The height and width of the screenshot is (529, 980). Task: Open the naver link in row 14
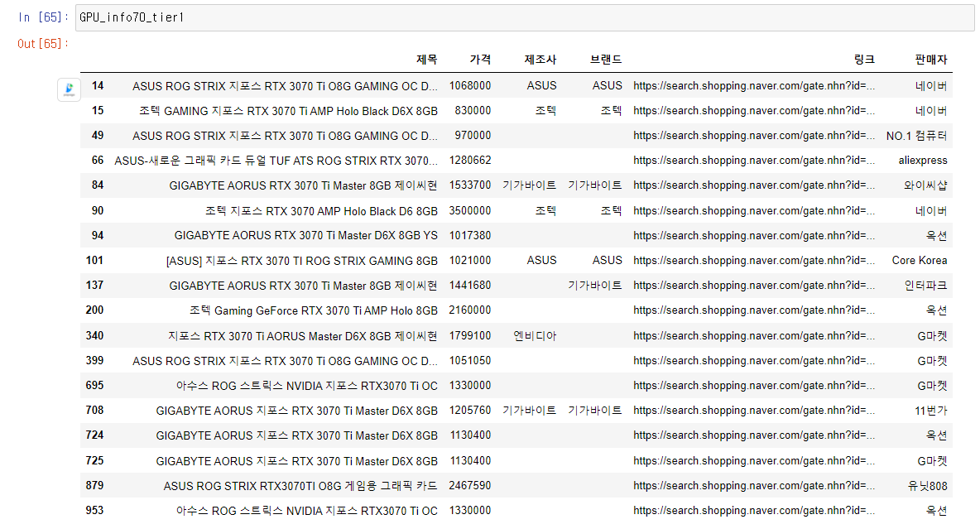coord(754,85)
